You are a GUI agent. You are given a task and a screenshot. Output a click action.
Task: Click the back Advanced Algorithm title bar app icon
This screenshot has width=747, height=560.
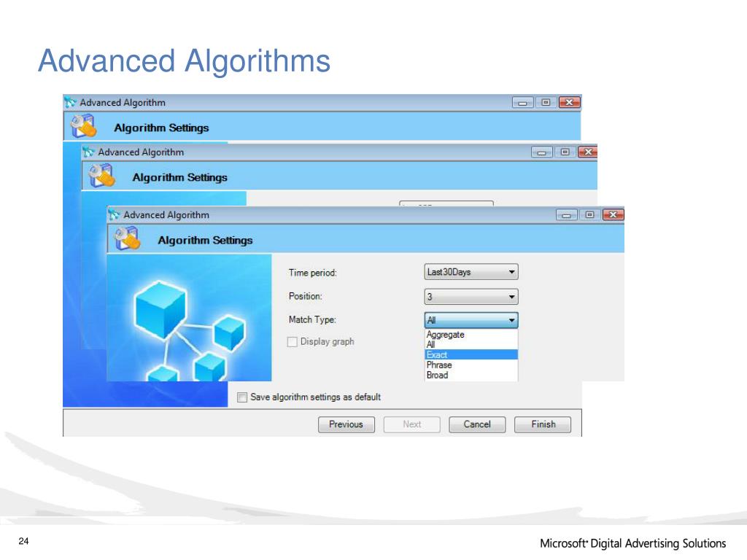click(x=70, y=102)
